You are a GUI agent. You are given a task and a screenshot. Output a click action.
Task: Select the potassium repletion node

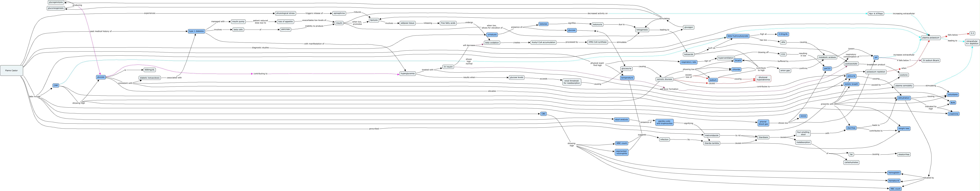coord(876,72)
